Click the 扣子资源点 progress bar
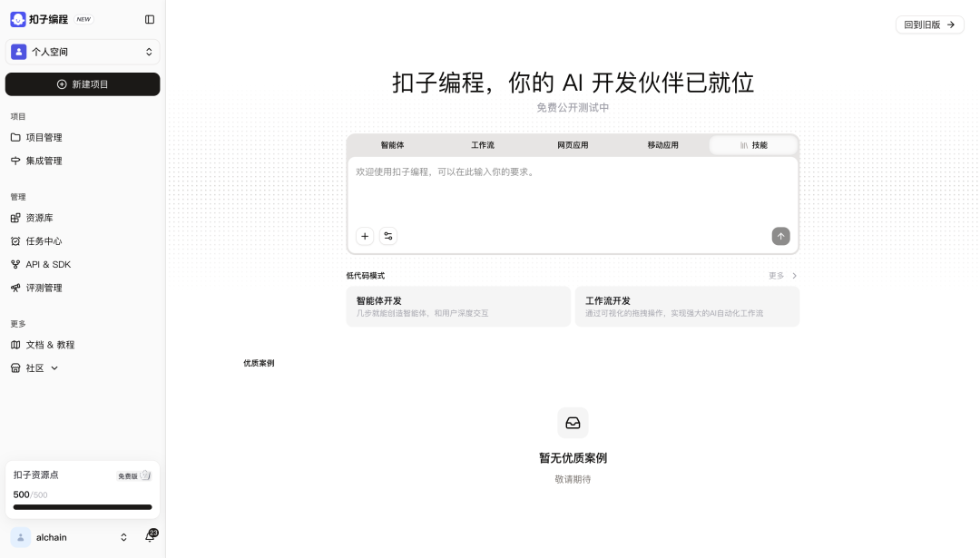 83,507
